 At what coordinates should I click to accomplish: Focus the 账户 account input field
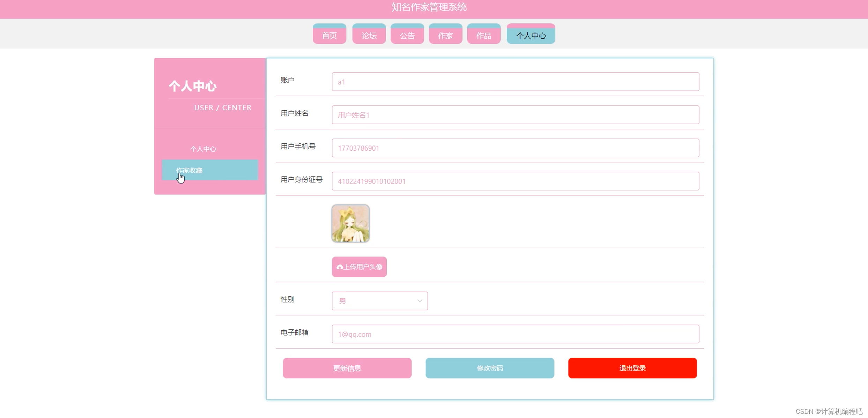click(515, 82)
